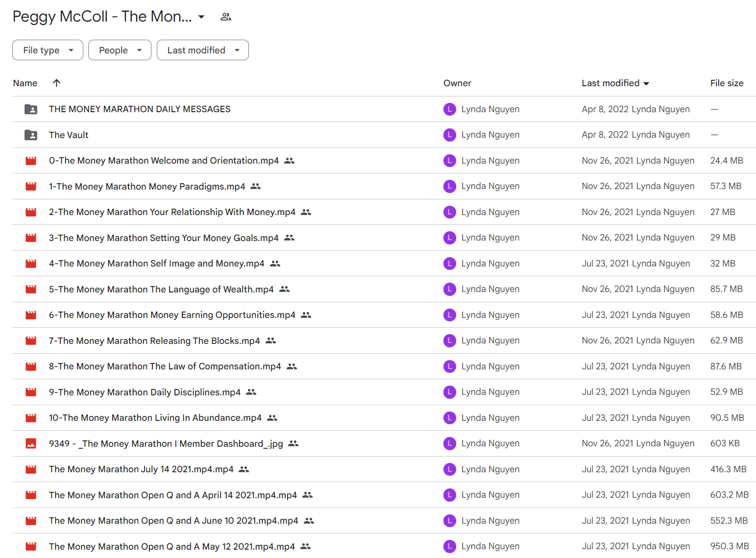Open the File type filter dropdown
756x558 pixels.
pyautogui.click(x=48, y=50)
